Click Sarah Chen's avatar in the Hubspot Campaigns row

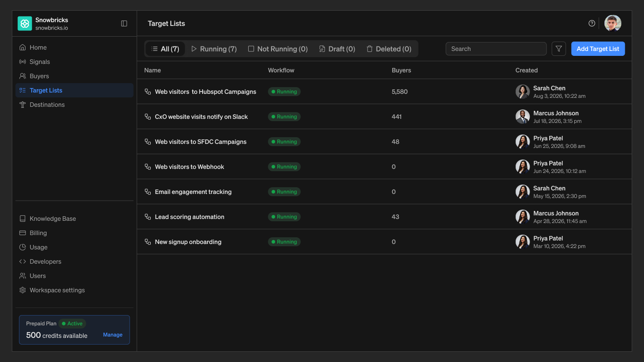click(x=522, y=92)
